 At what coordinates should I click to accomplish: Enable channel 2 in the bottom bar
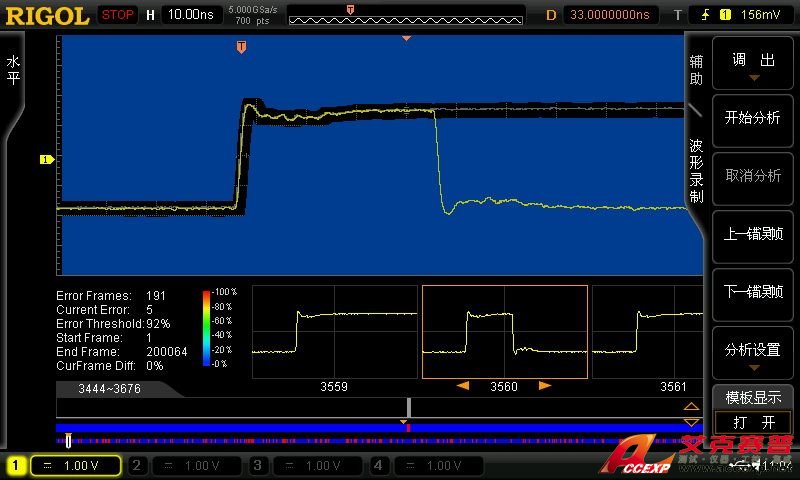185,465
